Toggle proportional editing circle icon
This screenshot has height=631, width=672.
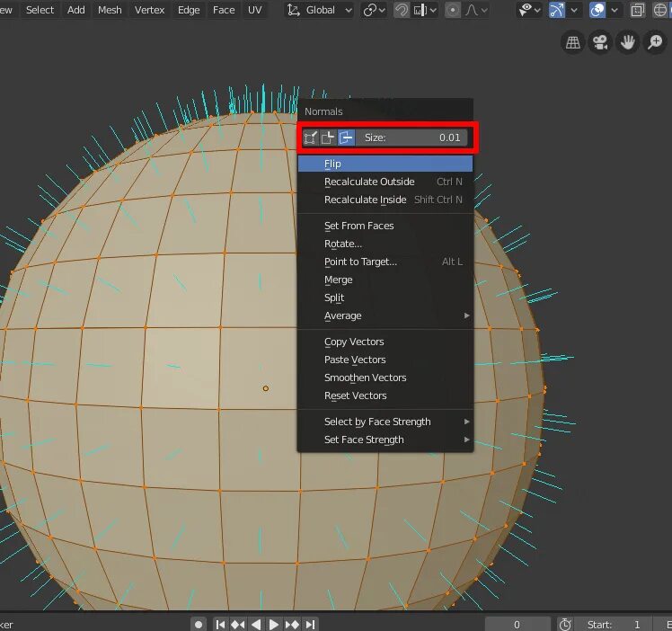point(453,10)
